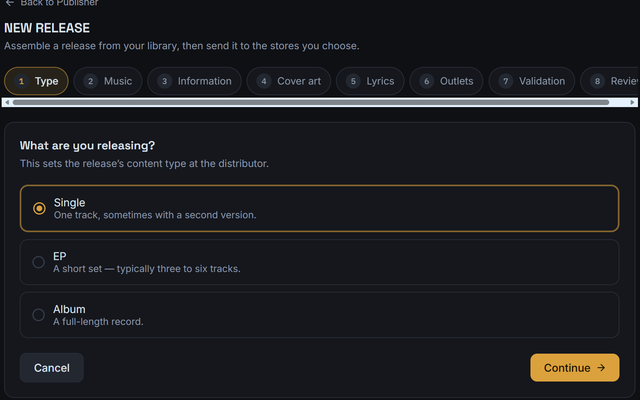Go to the Cover art step
Image resolution: width=640 pixels, height=400 pixels.
pyautogui.click(x=289, y=81)
